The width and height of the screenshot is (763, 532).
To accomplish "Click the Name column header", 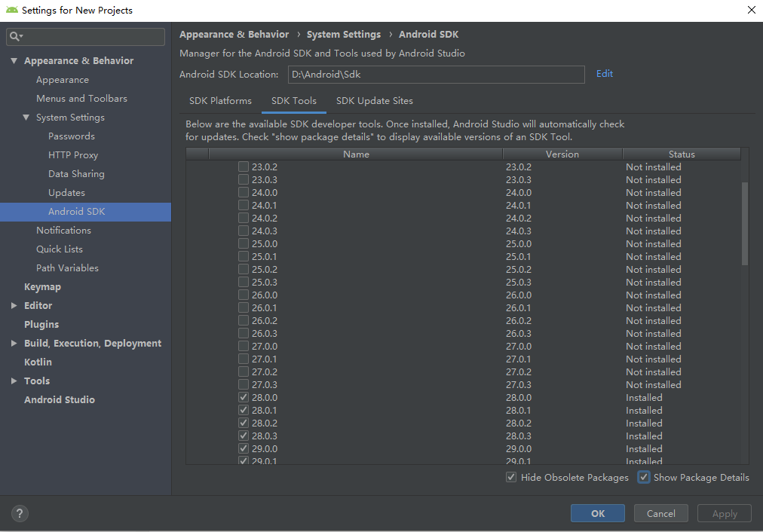I will [356, 154].
